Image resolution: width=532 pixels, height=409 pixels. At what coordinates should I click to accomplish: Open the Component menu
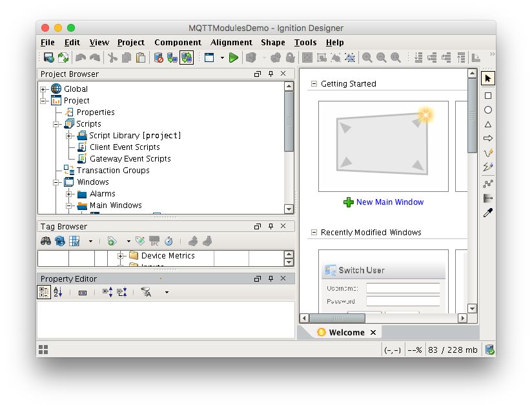[178, 43]
